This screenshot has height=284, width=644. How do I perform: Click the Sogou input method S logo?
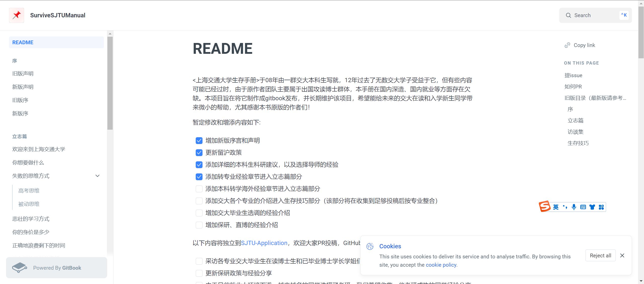tap(545, 207)
